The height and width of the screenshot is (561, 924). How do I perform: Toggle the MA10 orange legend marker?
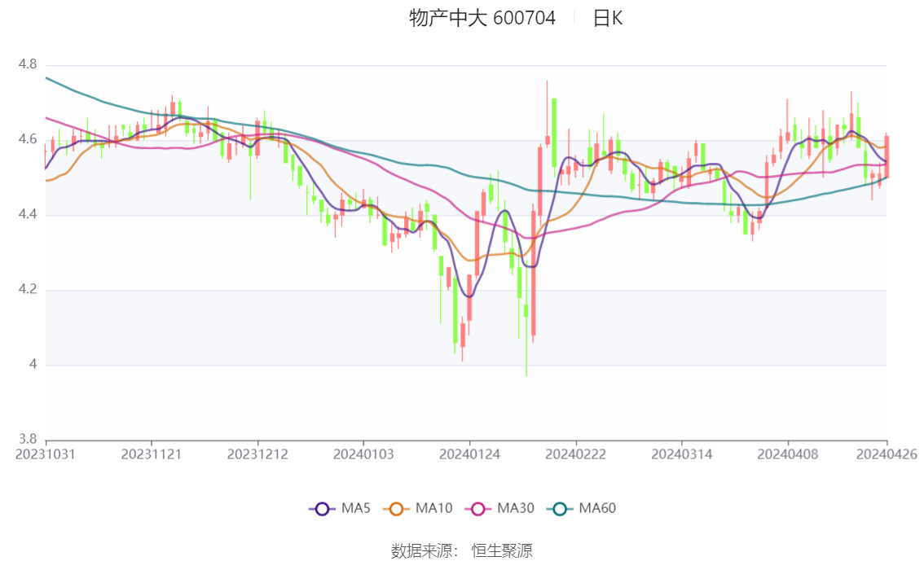[396, 509]
